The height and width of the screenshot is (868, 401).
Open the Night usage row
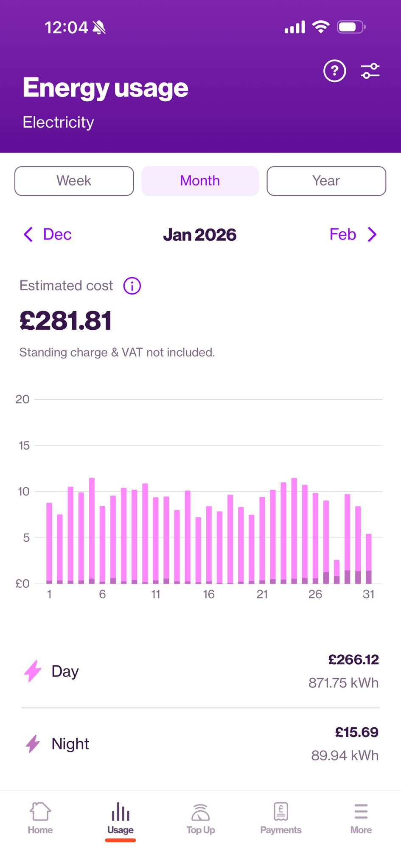point(200,744)
